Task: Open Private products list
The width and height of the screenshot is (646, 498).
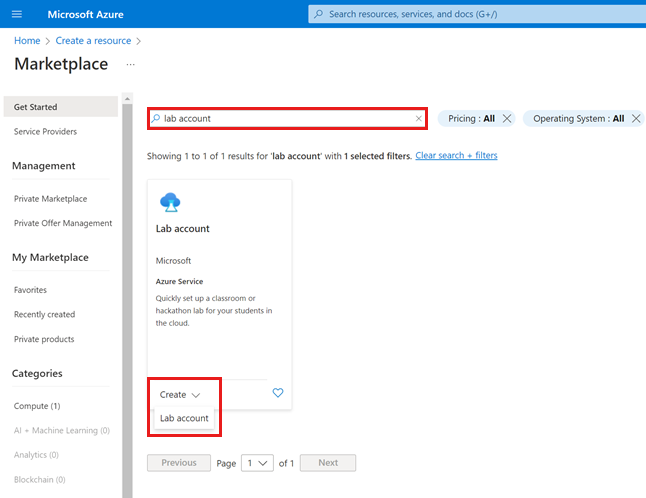Action: (x=44, y=339)
